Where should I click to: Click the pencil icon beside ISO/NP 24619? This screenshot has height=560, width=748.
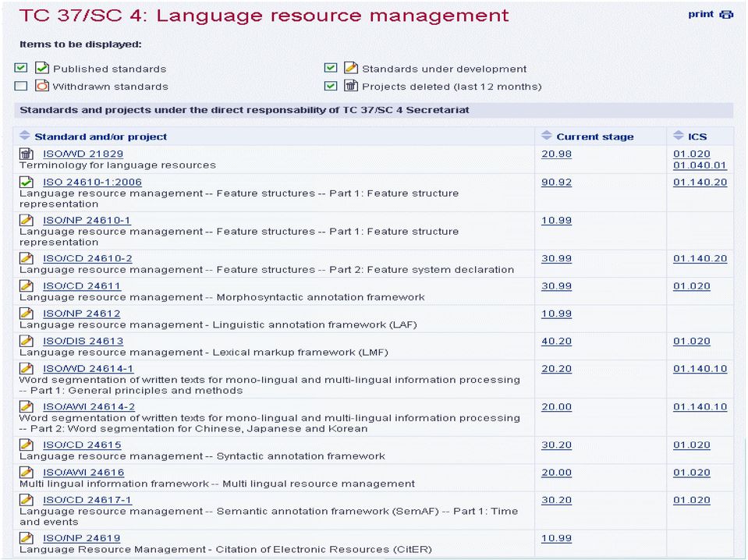27,538
